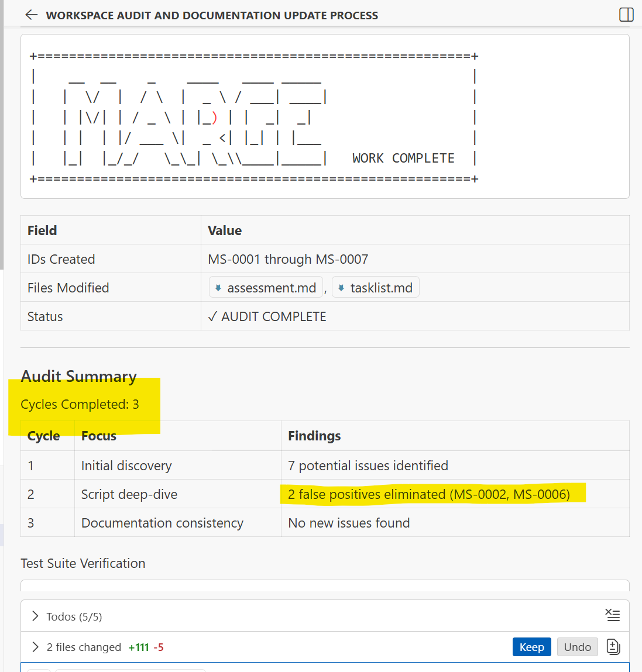Select the -5 deletions count
The image size is (642, 672).
click(x=158, y=647)
